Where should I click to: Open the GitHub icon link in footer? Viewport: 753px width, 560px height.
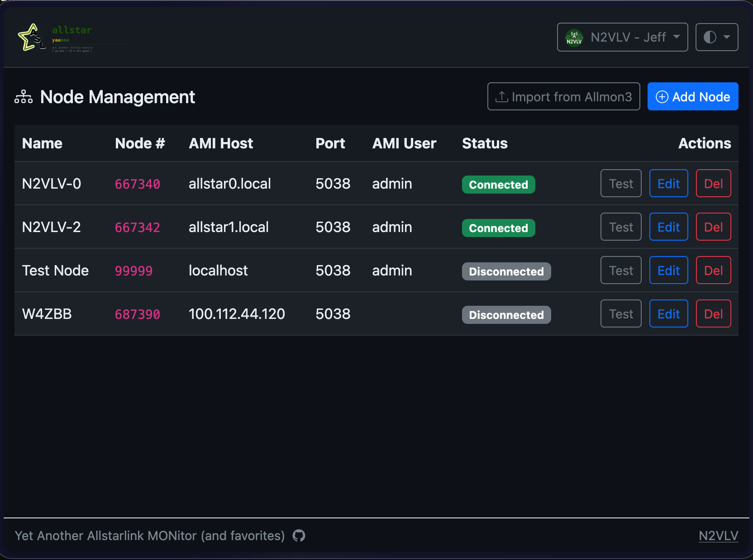coord(299,536)
